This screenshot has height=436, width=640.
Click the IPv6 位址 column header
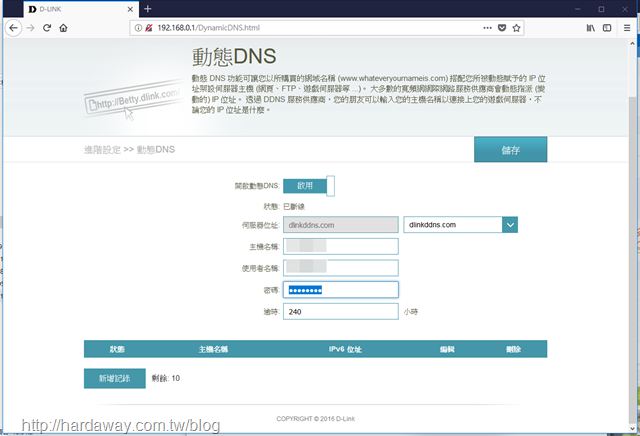pyautogui.click(x=345, y=349)
